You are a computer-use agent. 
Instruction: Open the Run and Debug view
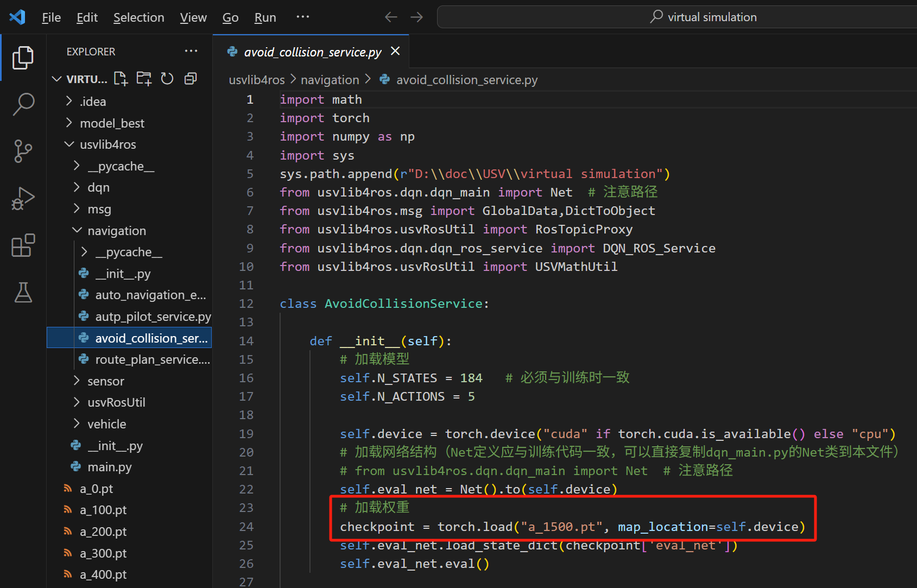click(x=23, y=198)
